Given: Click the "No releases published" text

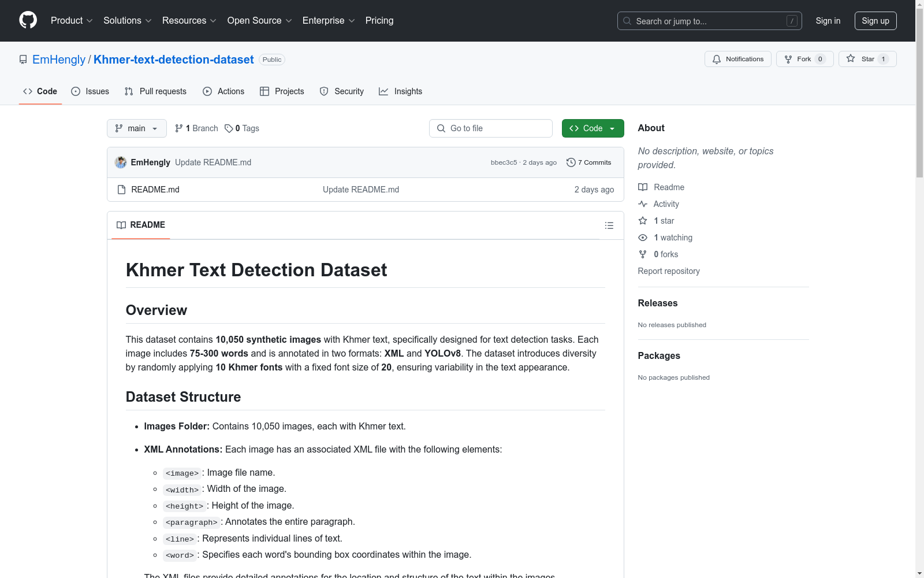Looking at the screenshot, I should pos(672,325).
